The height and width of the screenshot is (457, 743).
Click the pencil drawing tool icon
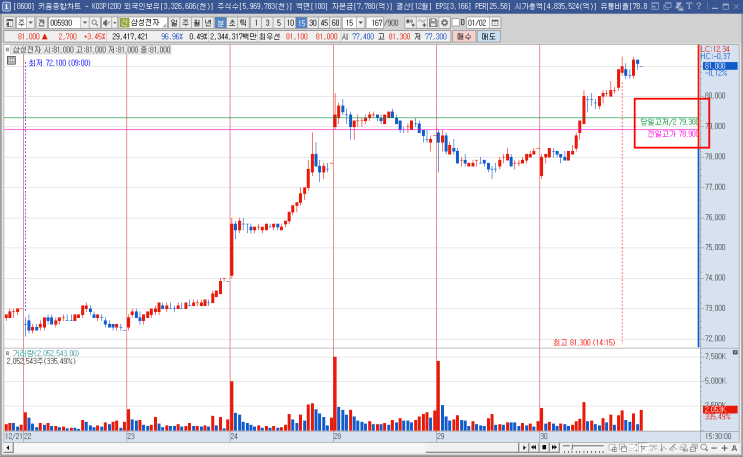point(673,448)
